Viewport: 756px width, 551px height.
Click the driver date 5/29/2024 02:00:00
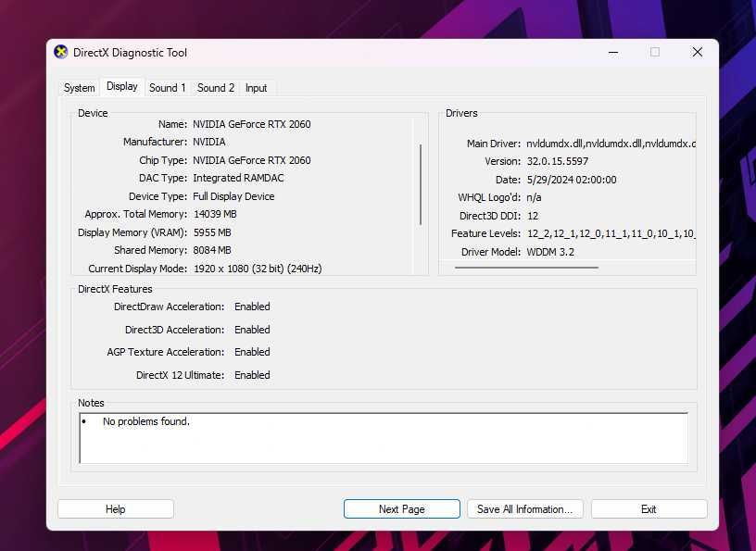pos(572,180)
